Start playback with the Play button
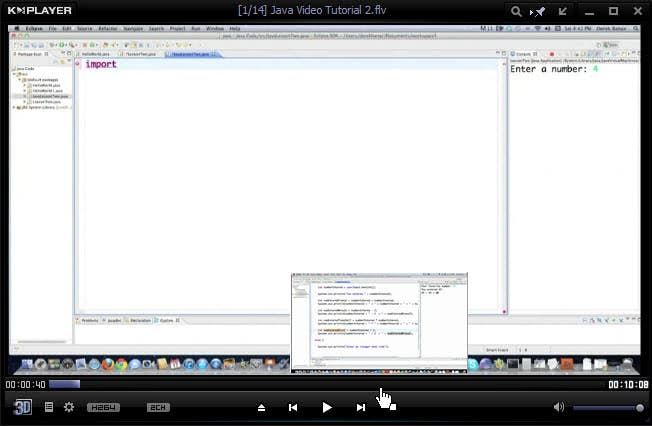Image resolution: width=652 pixels, height=426 pixels. coord(327,408)
